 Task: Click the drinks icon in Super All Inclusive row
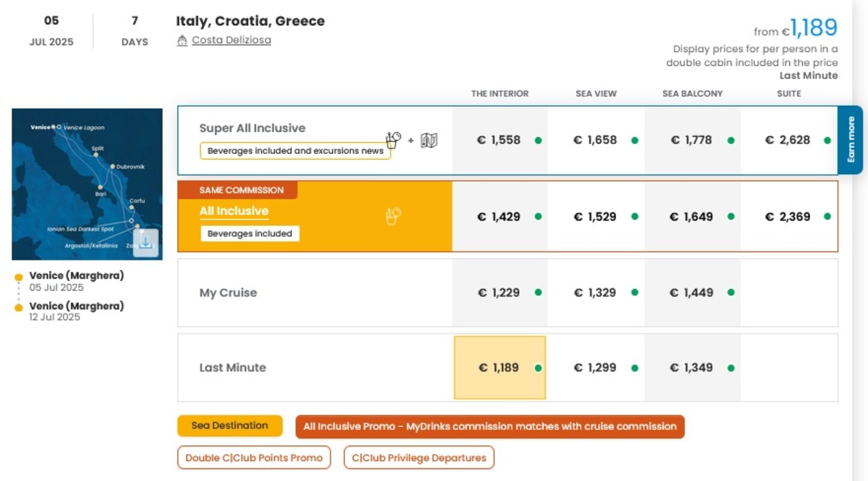393,140
